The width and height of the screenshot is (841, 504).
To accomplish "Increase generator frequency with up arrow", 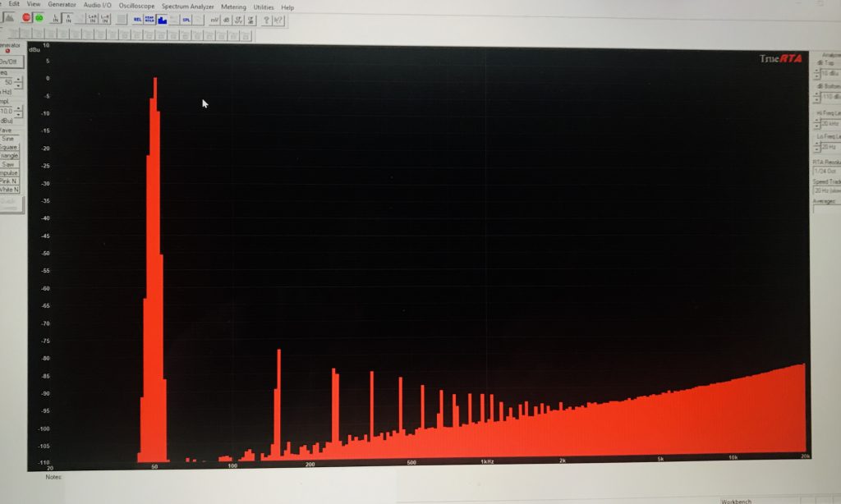I will (18, 80).
